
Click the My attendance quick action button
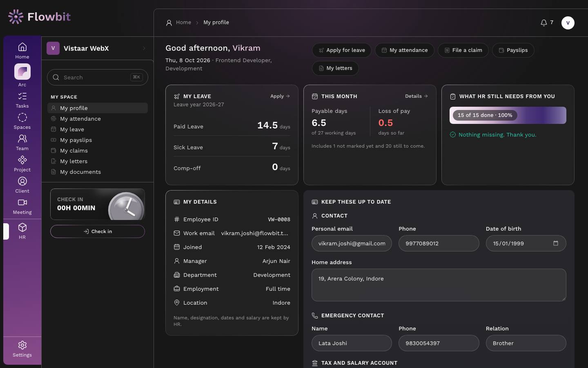point(405,50)
